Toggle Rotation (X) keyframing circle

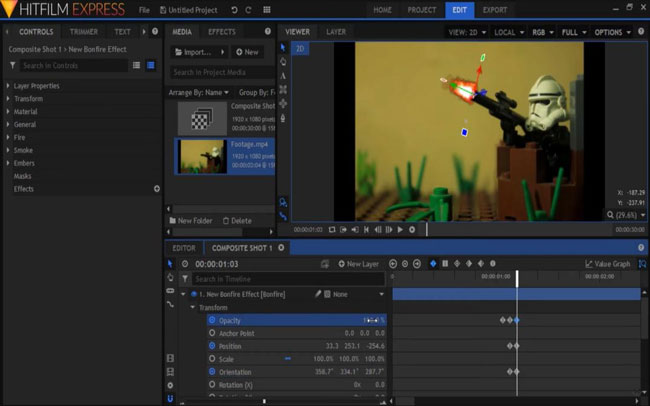(212, 384)
